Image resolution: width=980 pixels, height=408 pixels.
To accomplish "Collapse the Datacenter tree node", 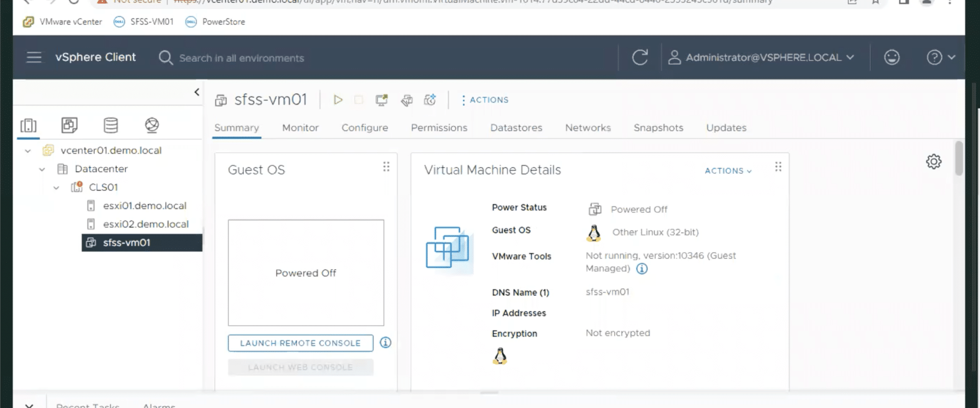I will tap(42, 169).
